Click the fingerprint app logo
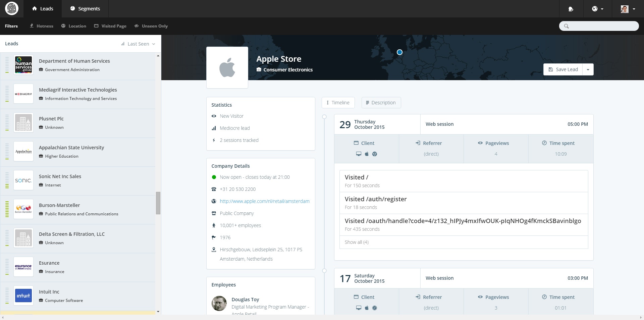 pos(12,8)
